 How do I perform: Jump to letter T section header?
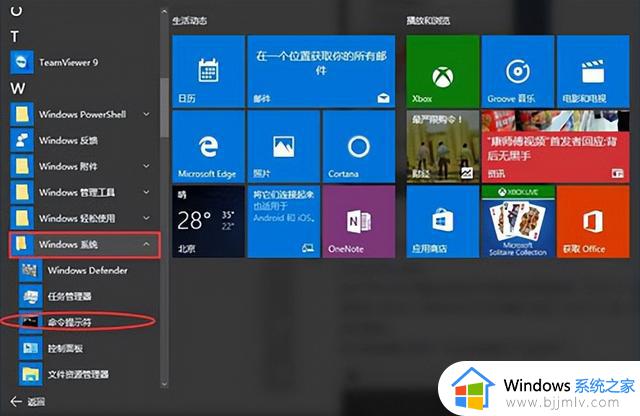(x=15, y=37)
